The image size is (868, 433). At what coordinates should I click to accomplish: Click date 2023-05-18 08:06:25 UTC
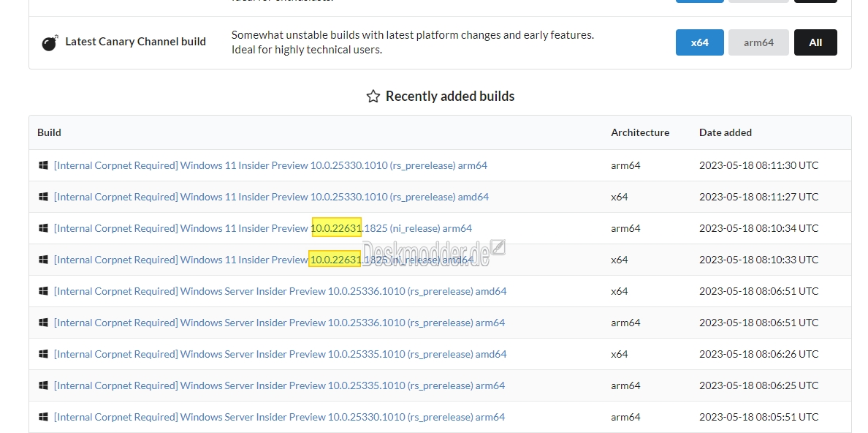pos(758,385)
